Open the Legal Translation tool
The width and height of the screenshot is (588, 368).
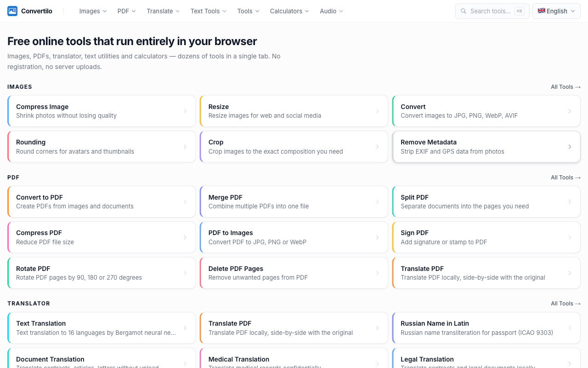486,358
